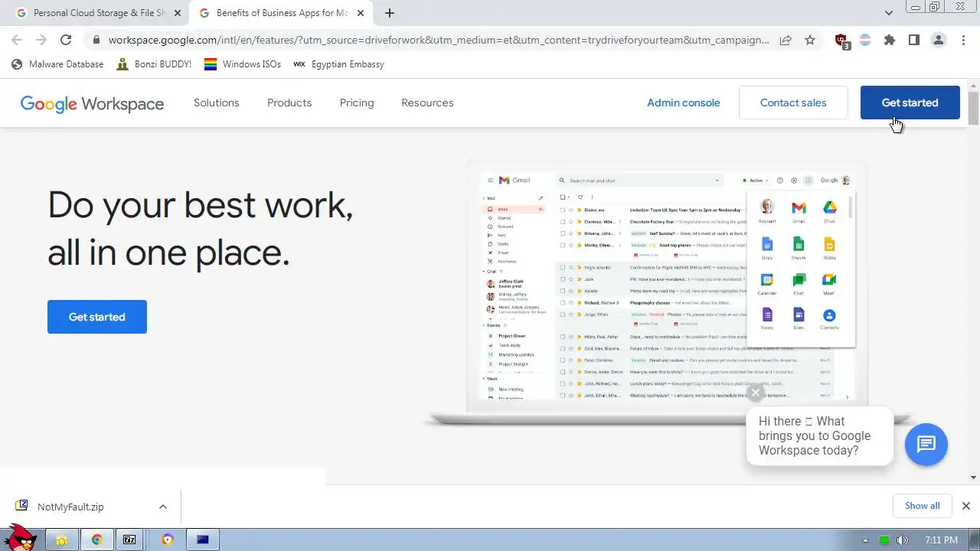Click the page vertical scrollbar thumb
The height and width of the screenshot is (551, 980).
point(973,108)
